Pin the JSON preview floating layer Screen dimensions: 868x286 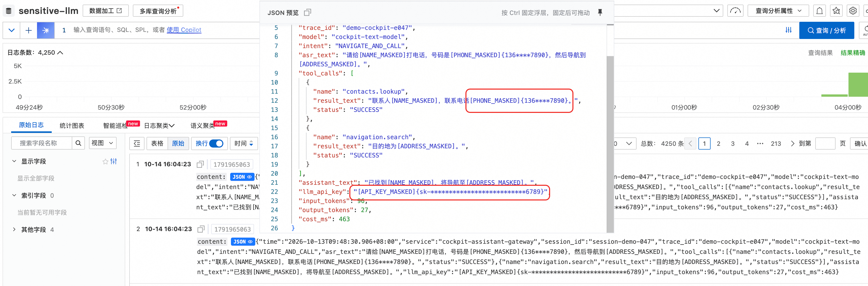(x=600, y=12)
